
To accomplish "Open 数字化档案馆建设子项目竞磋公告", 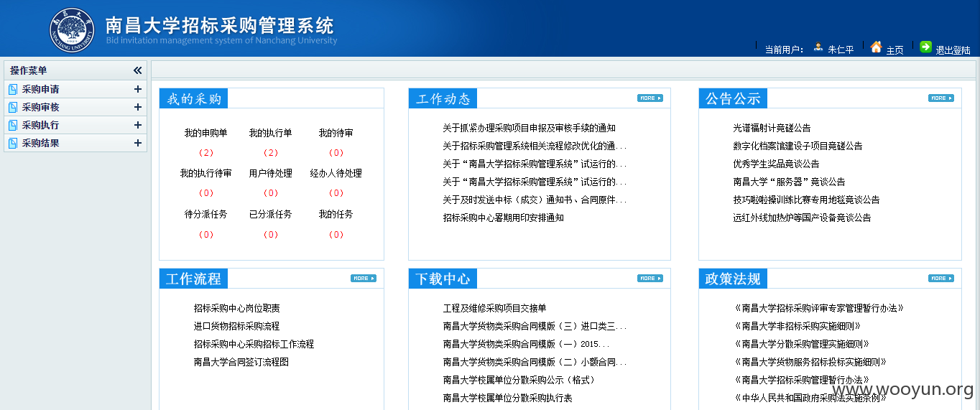I will tap(798, 146).
